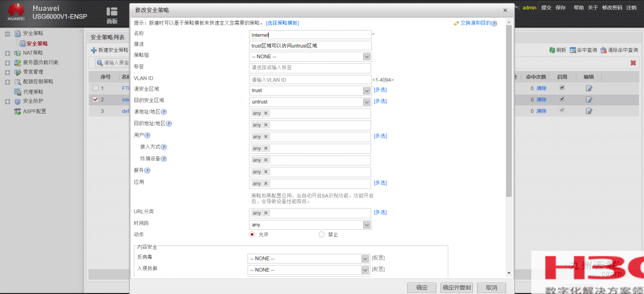Click edit icon in policy row 2
The width and height of the screenshot is (644, 294).
point(589,100)
